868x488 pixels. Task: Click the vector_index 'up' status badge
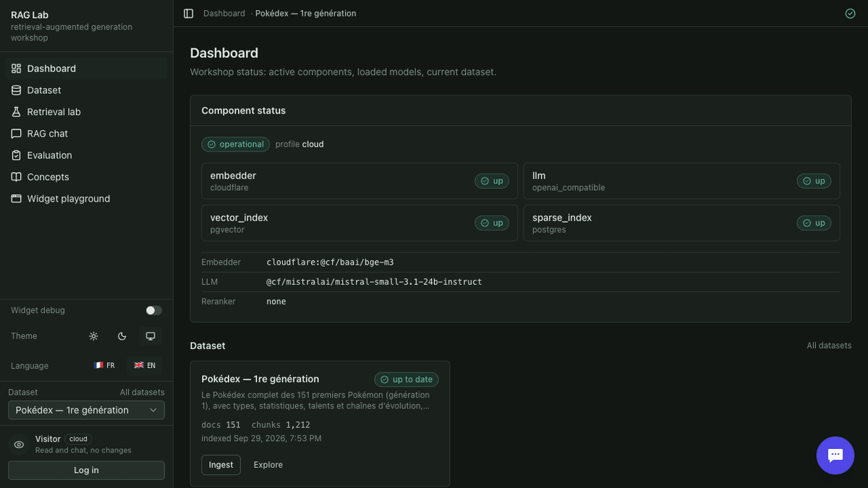tap(492, 223)
